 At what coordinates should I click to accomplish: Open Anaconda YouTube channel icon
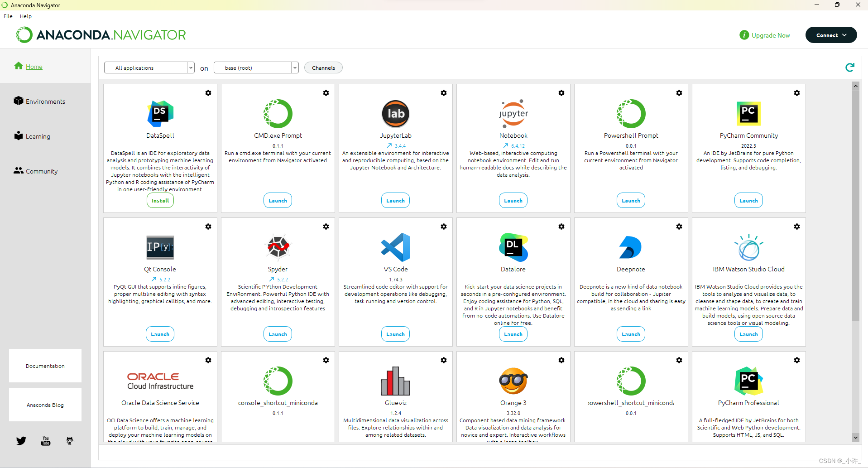point(46,441)
